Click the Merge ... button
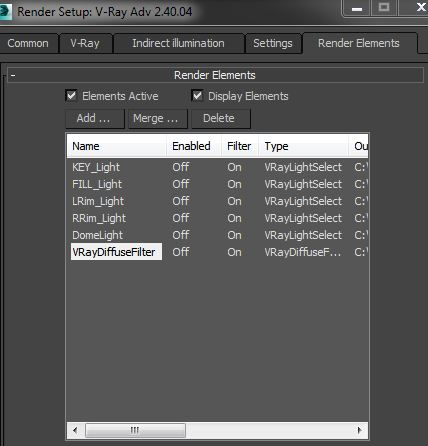 [x=158, y=119]
